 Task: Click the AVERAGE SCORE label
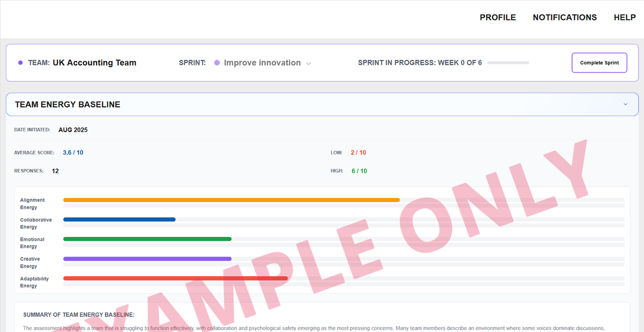coord(34,153)
